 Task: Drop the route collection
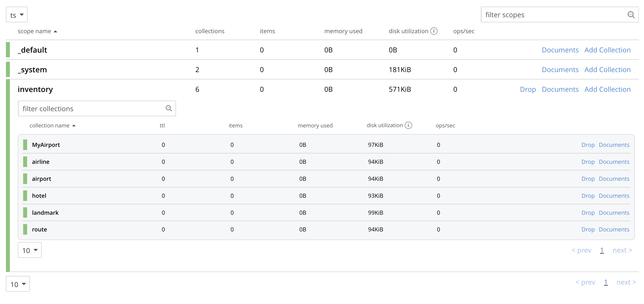pyautogui.click(x=588, y=229)
